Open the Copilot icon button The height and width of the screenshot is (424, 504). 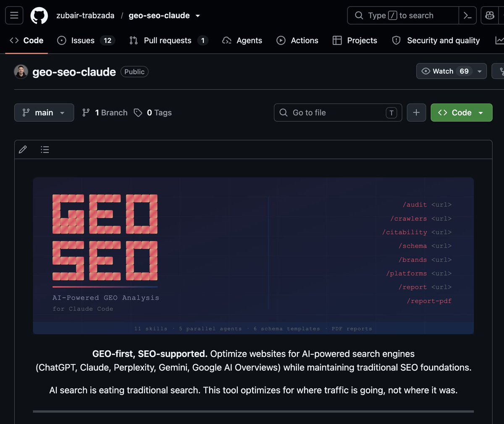[x=489, y=16]
